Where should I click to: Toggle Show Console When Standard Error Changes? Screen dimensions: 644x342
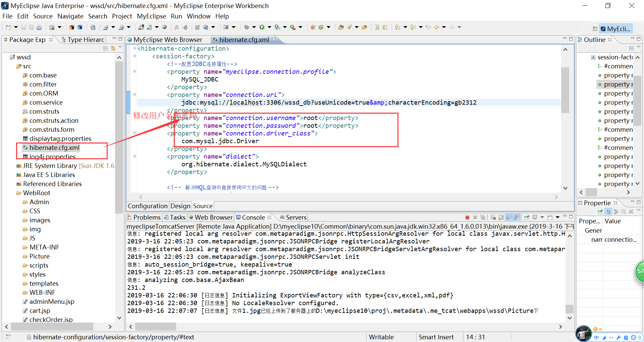pos(517,217)
